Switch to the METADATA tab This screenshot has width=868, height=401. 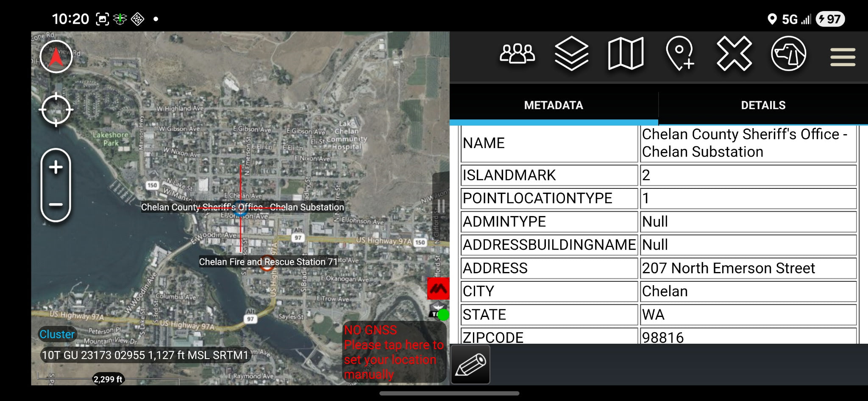click(x=554, y=105)
